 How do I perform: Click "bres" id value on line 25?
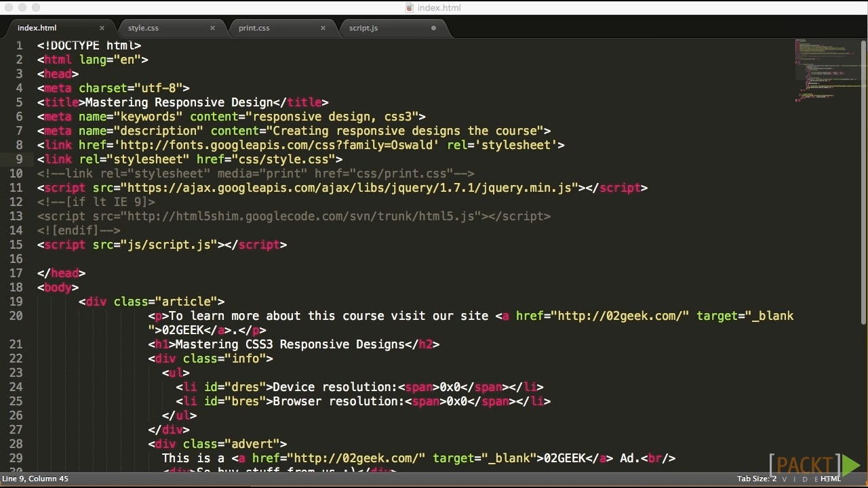245,401
